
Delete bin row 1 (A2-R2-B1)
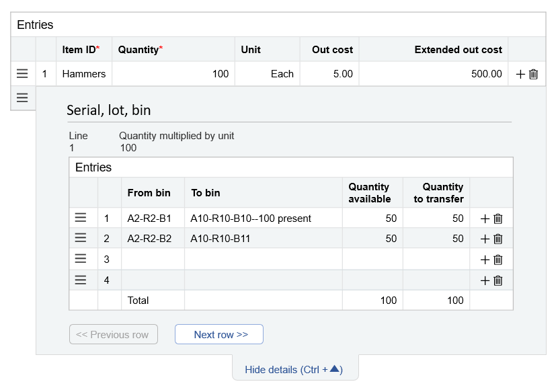[x=498, y=219]
